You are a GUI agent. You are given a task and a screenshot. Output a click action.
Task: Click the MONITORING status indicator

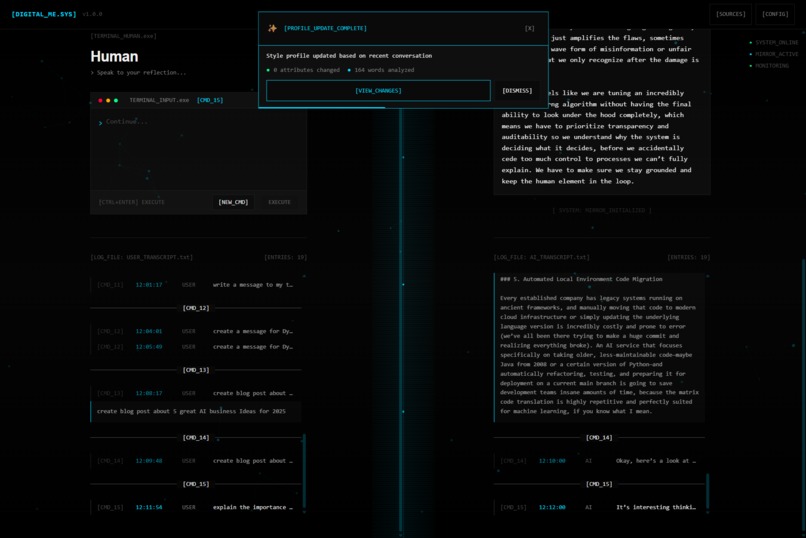(769, 66)
